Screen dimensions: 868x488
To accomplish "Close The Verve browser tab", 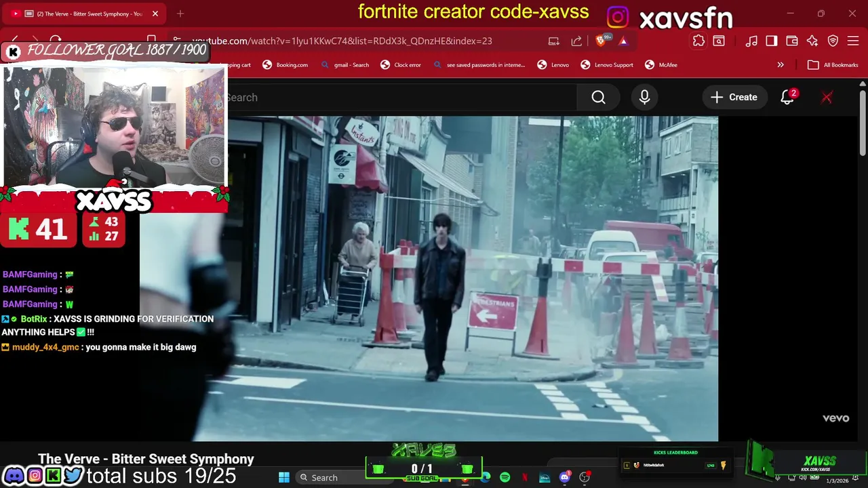I will pyautogui.click(x=155, y=14).
